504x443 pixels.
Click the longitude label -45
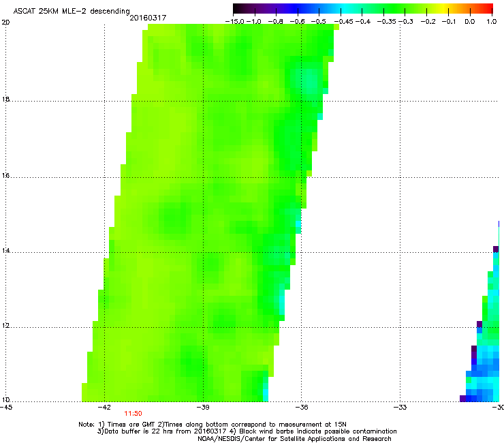click(5, 408)
